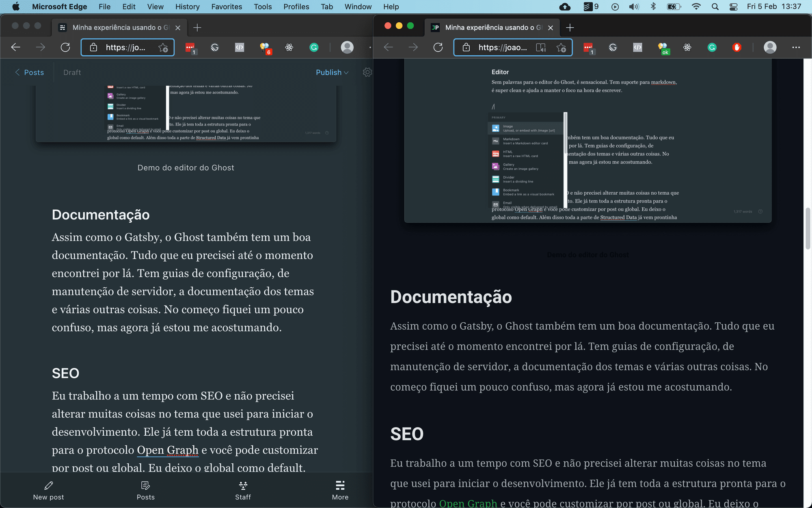Viewport: 812px width, 508px height.
Task: Open the Grammarly extension in Edge
Action: (313, 47)
